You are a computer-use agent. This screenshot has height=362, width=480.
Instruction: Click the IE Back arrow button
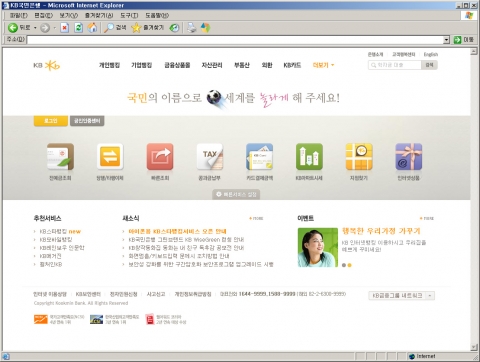click(13, 28)
